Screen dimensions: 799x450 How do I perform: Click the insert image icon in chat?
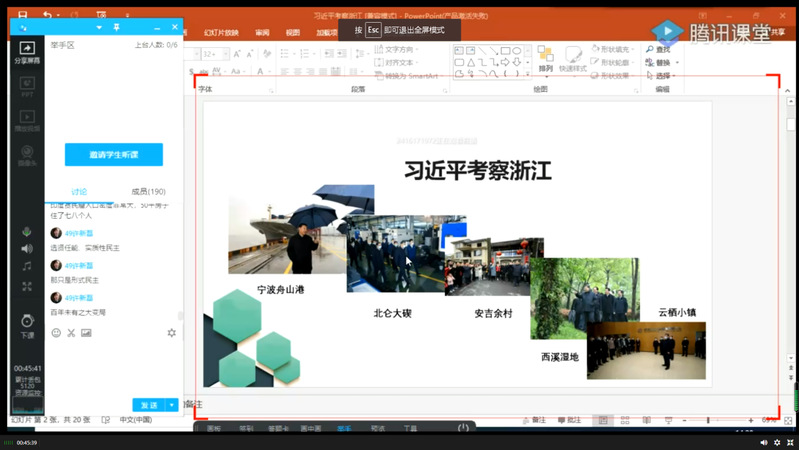coord(86,333)
